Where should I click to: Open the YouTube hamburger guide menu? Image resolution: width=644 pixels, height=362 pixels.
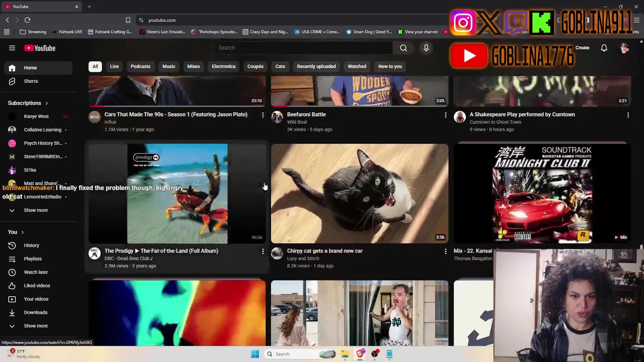point(12,48)
